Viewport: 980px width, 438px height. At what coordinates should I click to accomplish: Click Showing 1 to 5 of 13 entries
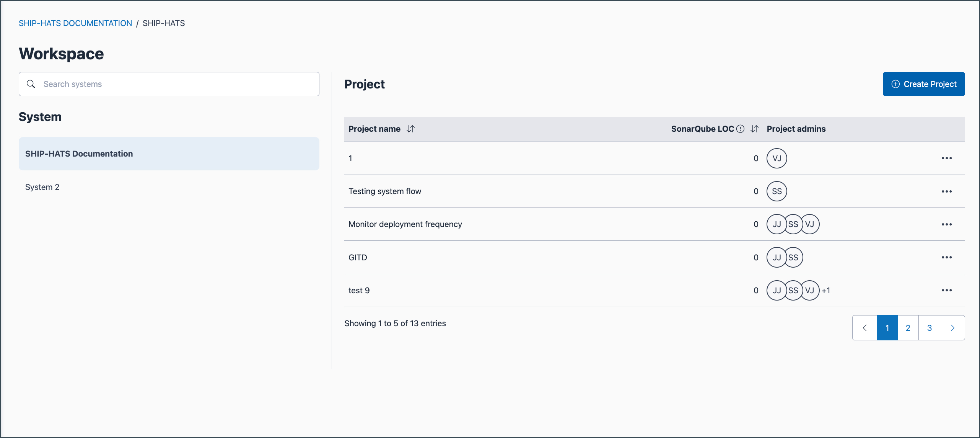pos(395,324)
